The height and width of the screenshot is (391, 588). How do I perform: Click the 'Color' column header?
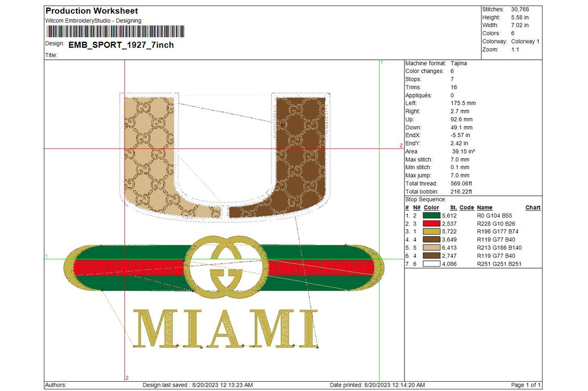pyautogui.click(x=431, y=208)
